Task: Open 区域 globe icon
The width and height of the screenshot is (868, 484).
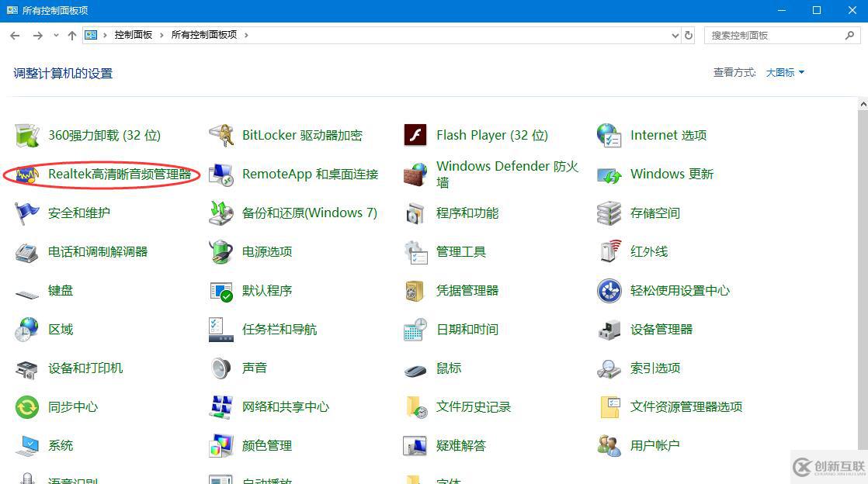Action: tap(26, 330)
